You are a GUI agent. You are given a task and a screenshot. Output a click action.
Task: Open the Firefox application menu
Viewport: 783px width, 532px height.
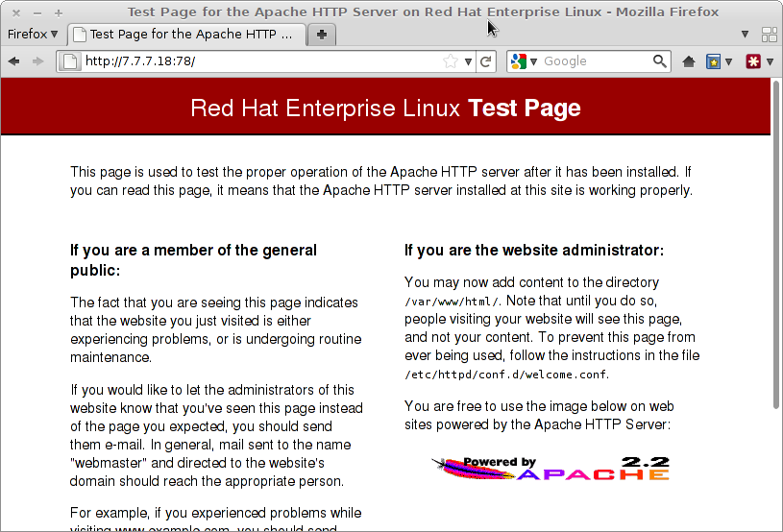pyautogui.click(x=33, y=34)
